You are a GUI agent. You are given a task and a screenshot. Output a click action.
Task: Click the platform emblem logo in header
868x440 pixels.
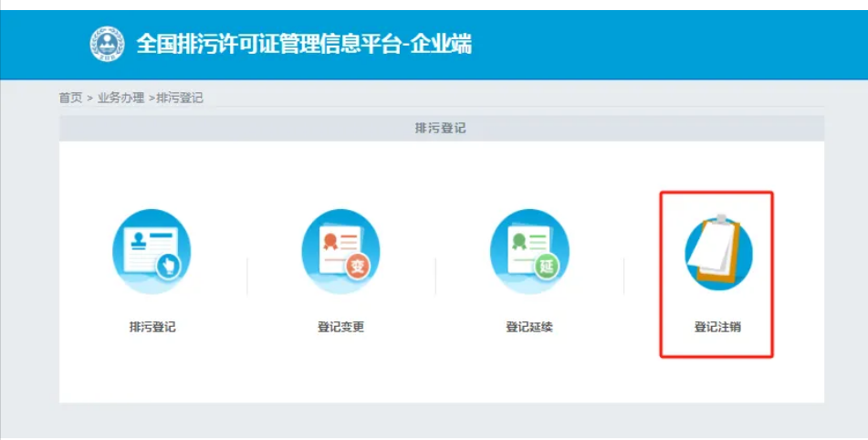[x=107, y=44]
